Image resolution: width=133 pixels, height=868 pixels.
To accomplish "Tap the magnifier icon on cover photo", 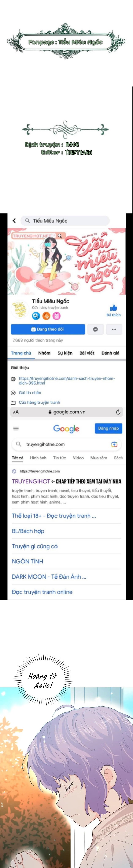I will pos(60,236).
